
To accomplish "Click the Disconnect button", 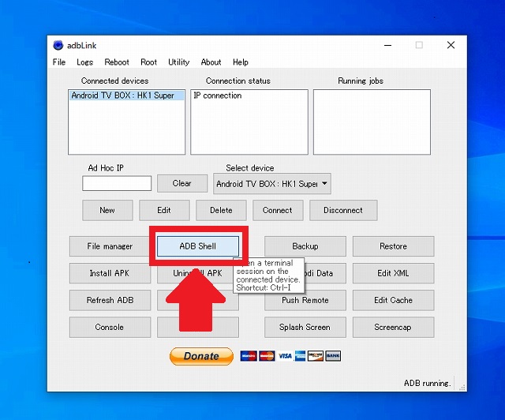I will coord(343,210).
